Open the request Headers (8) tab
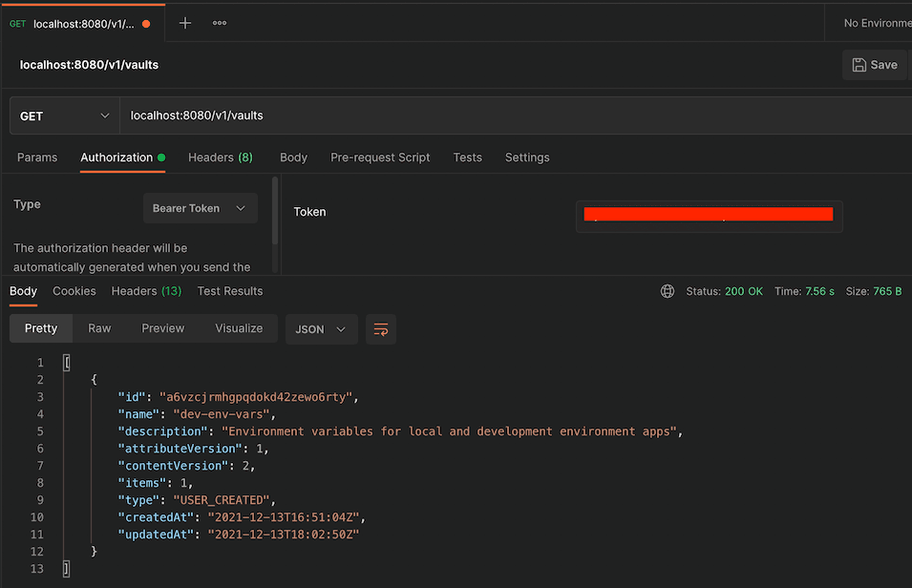Viewport: 912px width, 588px height. pyautogui.click(x=221, y=157)
